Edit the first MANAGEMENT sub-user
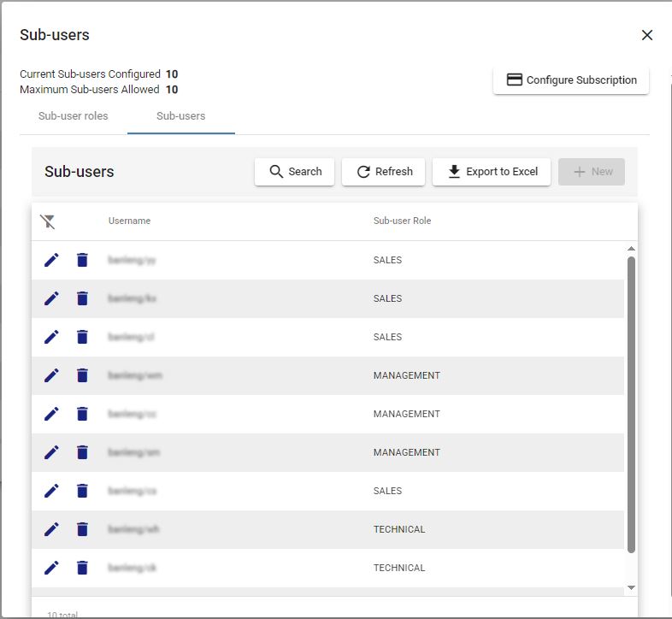Screen dimensions: 672x619 tap(51, 375)
